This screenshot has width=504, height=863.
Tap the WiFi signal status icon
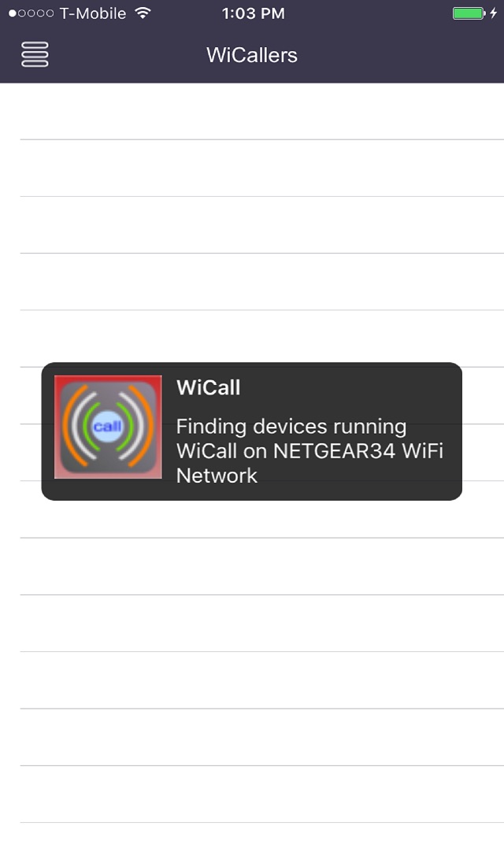point(143,13)
